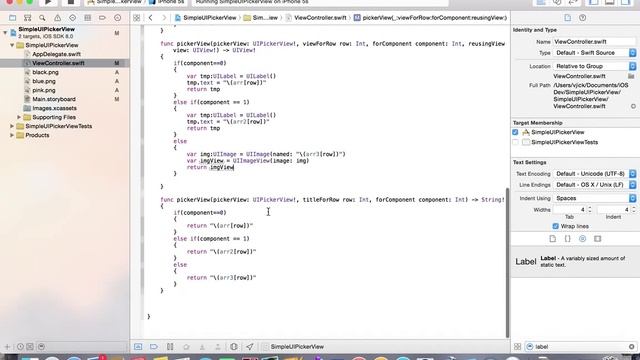Reveal full path in Finder arrow
Screen dimensions: 640x360
633,106
